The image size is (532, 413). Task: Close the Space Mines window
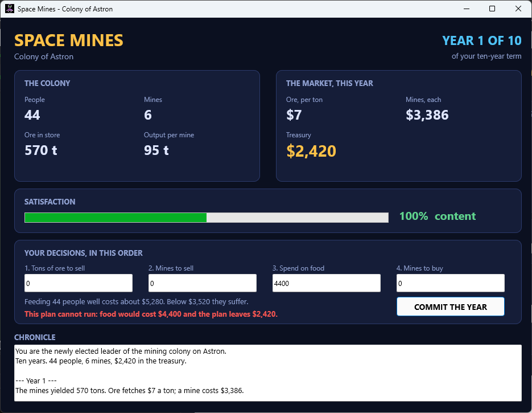tap(518, 9)
